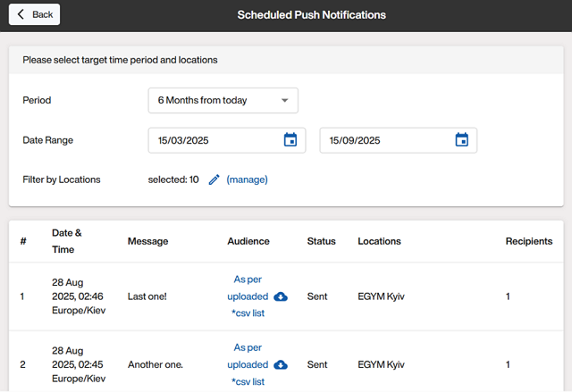Click the Status column header

click(321, 241)
